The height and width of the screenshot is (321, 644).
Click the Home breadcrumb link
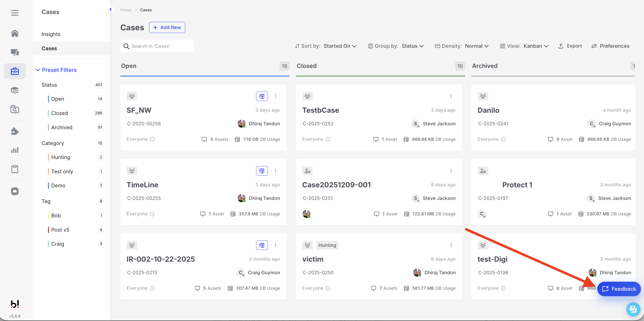tap(125, 10)
